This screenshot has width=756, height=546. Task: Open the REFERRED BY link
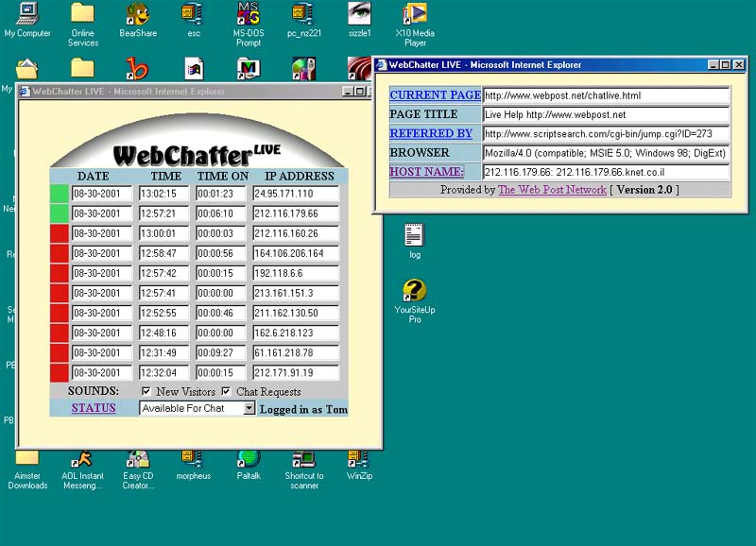[431, 133]
